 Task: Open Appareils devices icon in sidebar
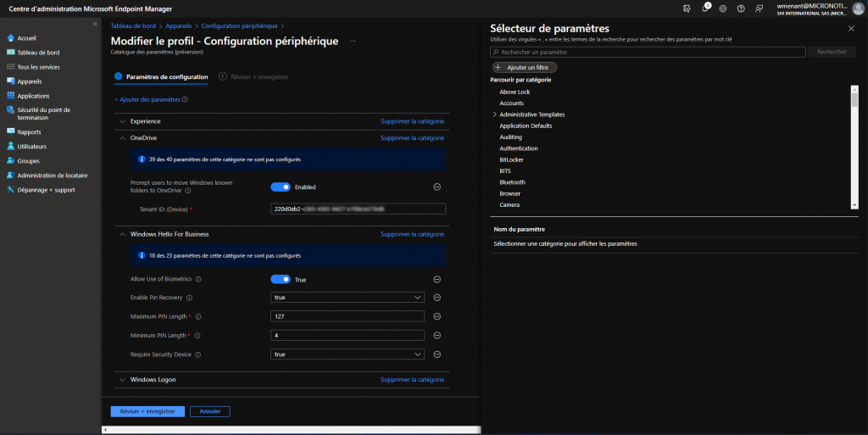[x=10, y=81]
